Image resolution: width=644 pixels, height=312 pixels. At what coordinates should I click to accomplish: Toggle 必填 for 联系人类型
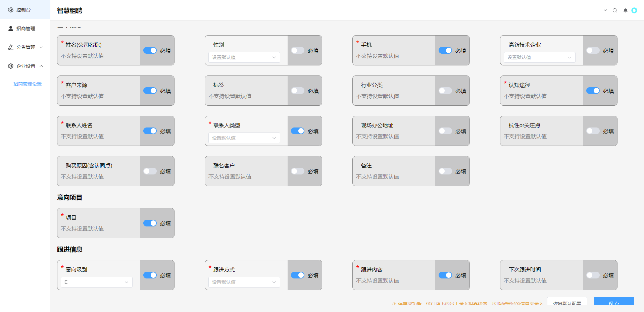tap(298, 131)
